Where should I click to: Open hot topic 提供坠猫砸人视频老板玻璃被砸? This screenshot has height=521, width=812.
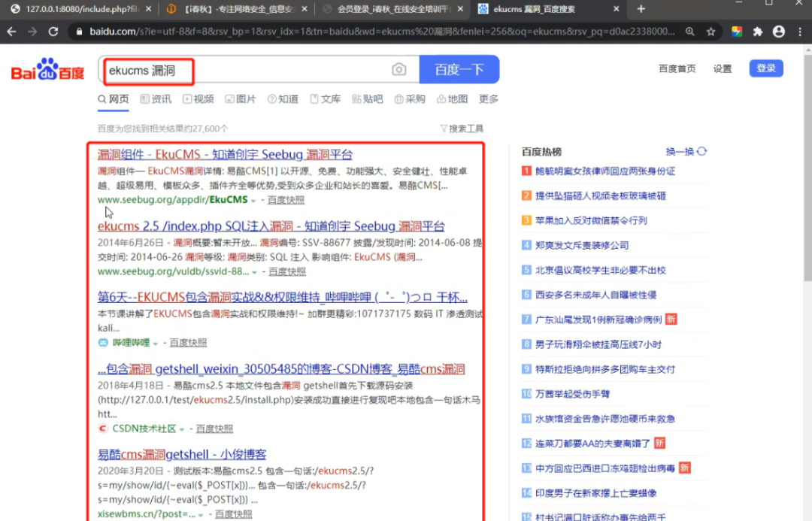600,195
